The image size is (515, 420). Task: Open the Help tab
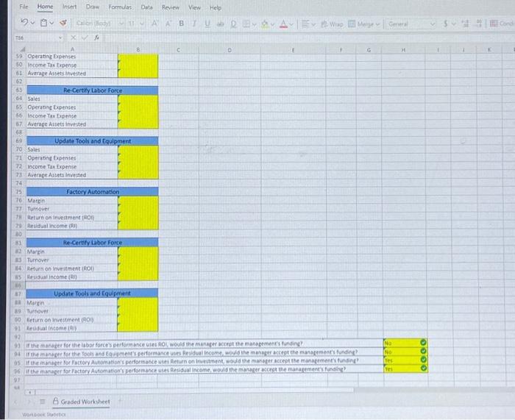point(216,7)
